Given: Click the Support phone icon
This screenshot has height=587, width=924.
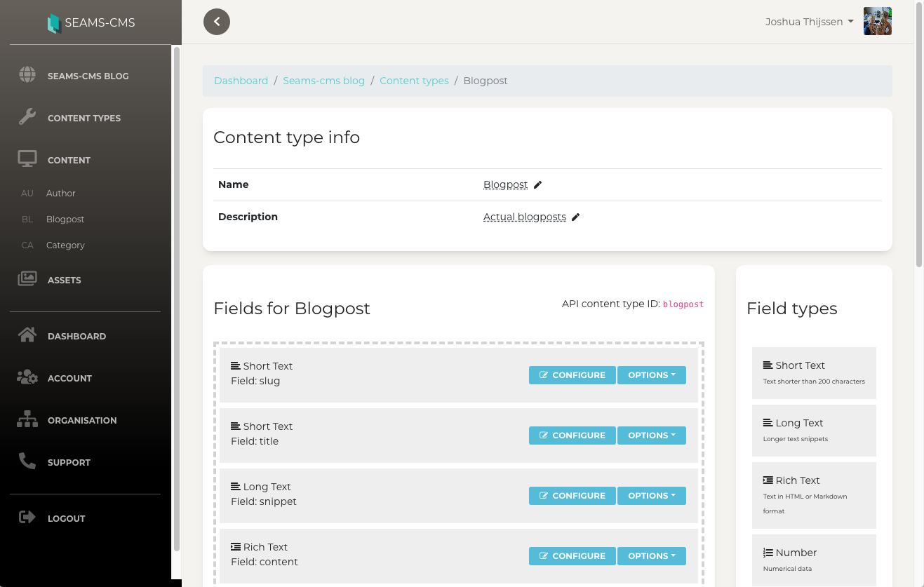Looking at the screenshot, I should pyautogui.click(x=27, y=461).
